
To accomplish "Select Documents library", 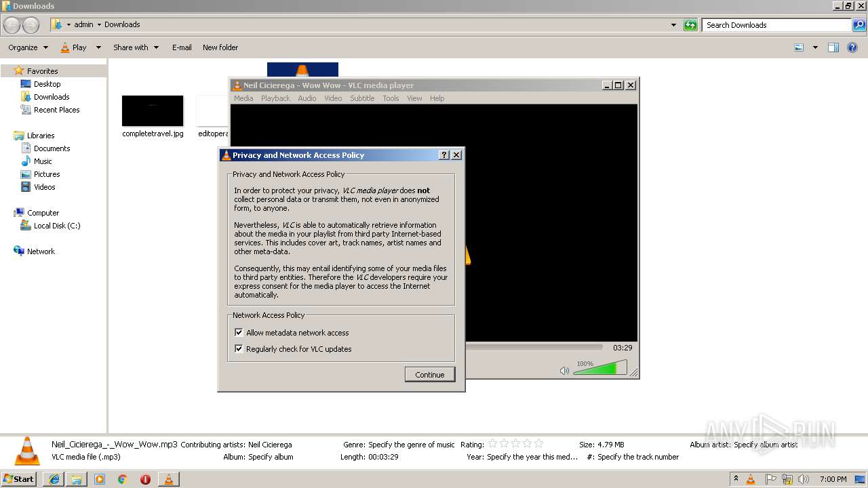I will pyautogui.click(x=52, y=148).
